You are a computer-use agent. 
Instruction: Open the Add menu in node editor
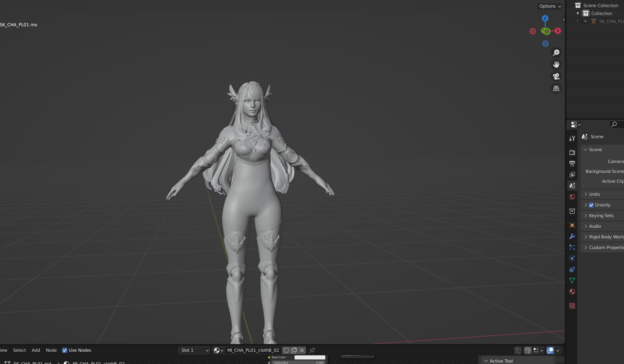click(36, 350)
